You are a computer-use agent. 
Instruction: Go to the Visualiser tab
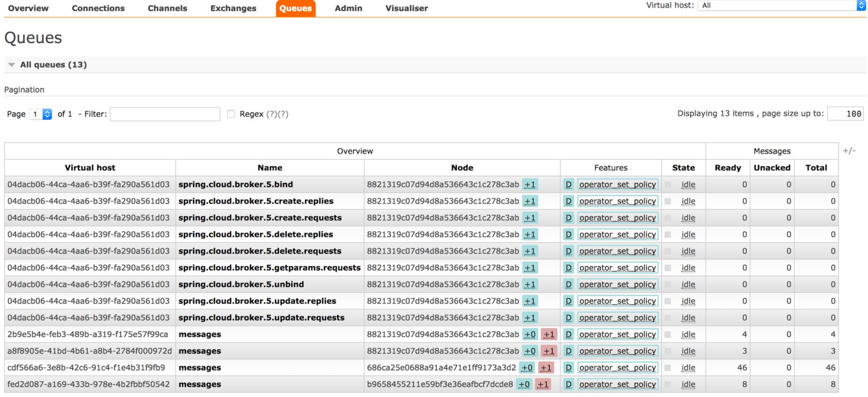coord(406,9)
